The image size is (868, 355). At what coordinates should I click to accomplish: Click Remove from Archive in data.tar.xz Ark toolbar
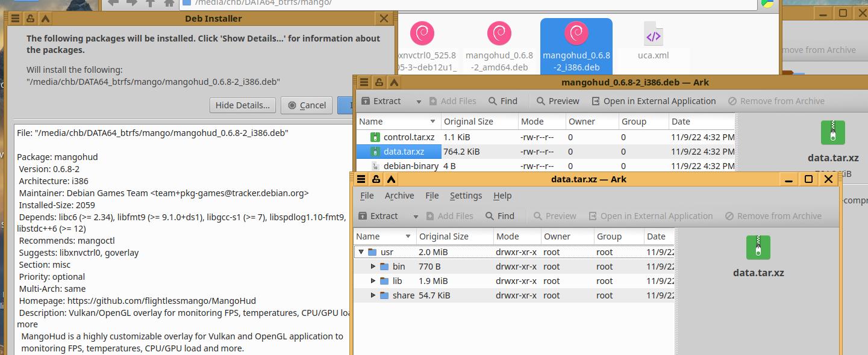point(773,216)
